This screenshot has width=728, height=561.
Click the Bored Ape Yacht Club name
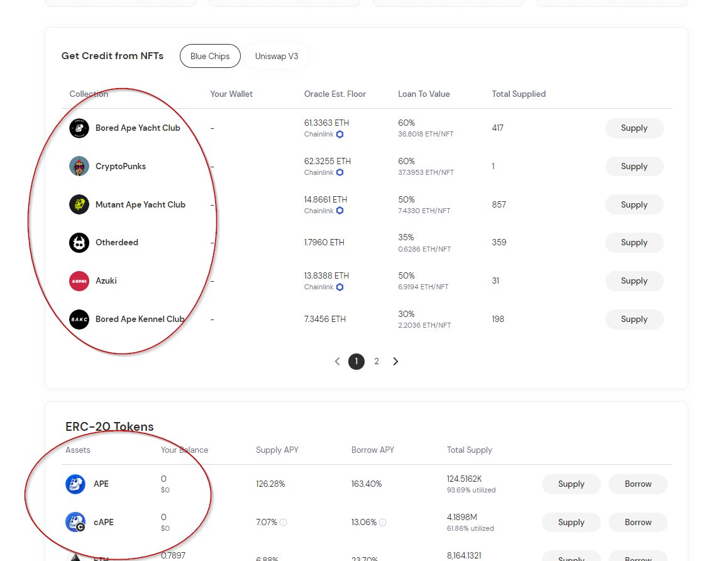138,128
